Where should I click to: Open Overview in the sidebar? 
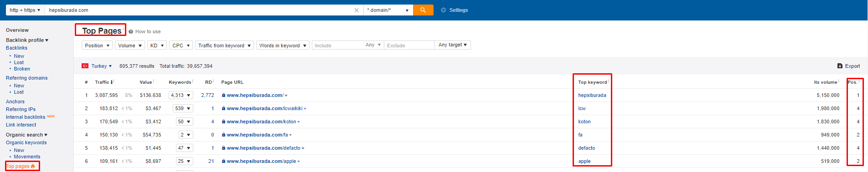click(17, 30)
